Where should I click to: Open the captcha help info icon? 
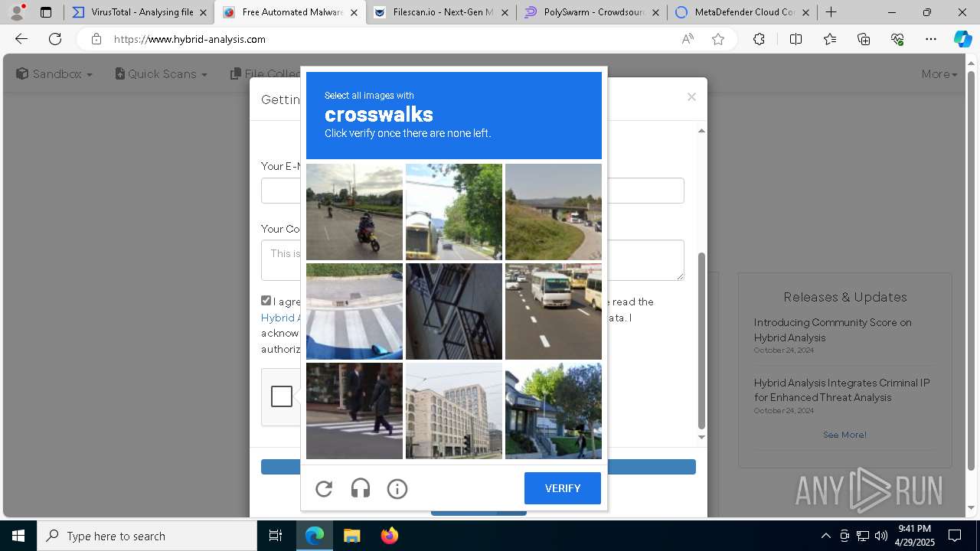(397, 488)
